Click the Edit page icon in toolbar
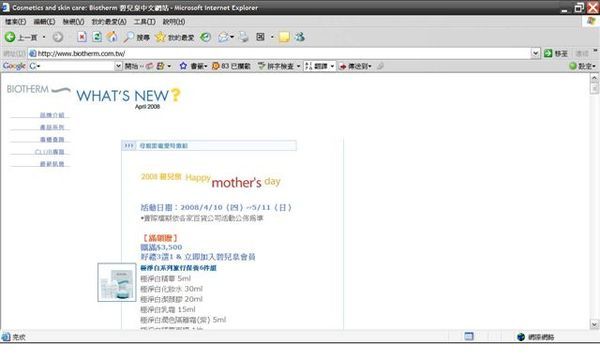 261,37
